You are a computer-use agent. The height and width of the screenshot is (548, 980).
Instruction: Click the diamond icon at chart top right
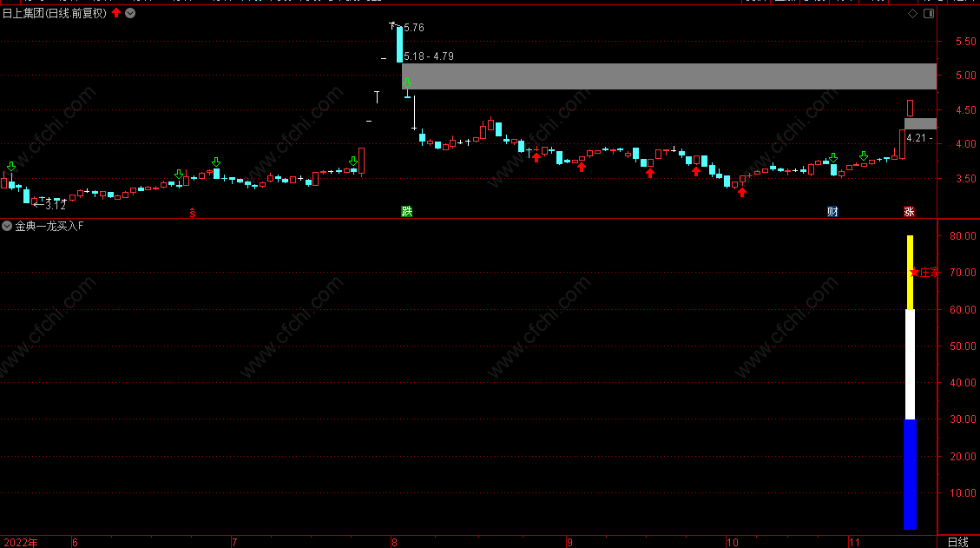point(912,13)
